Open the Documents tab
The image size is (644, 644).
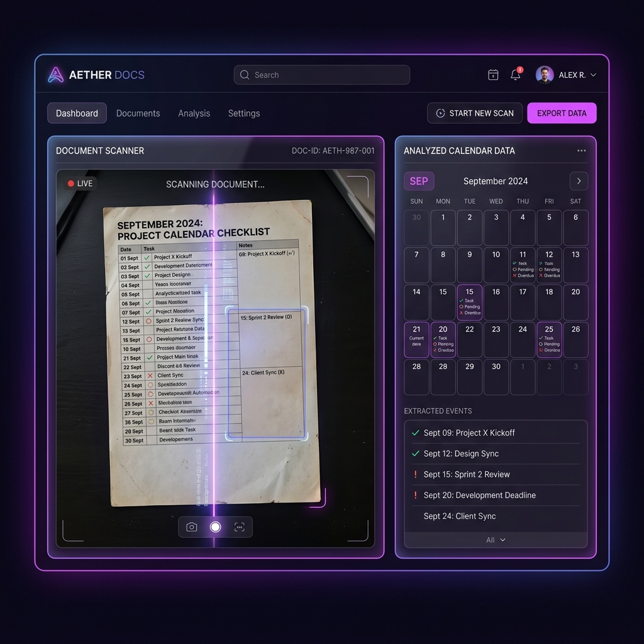(x=138, y=113)
